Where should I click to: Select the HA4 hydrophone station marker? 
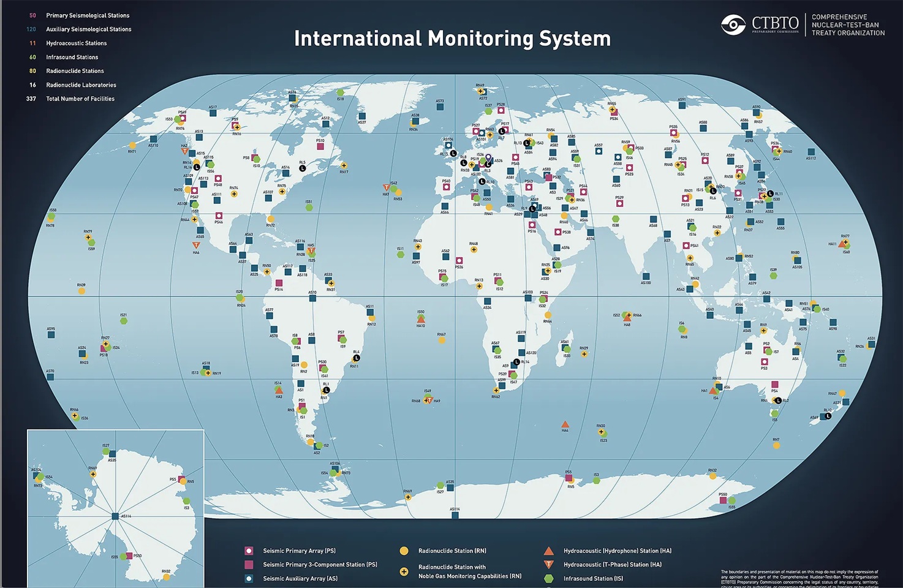(x=565, y=424)
